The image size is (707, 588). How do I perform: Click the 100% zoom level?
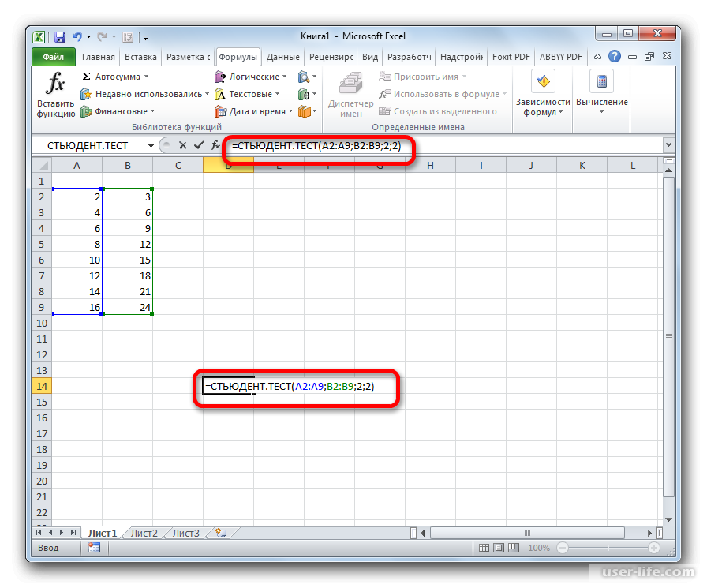pyautogui.click(x=539, y=548)
